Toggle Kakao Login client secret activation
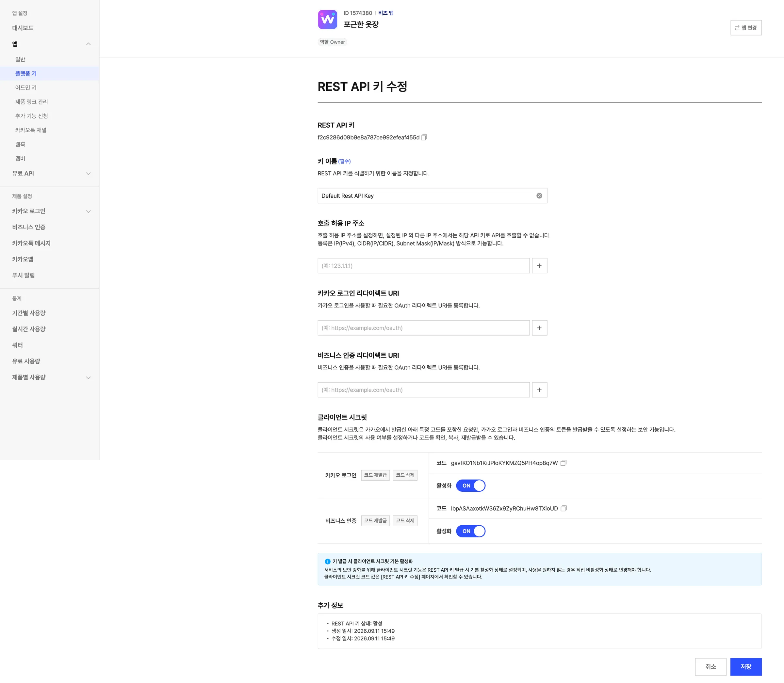The width and height of the screenshot is (784, 683). (470, 485)
